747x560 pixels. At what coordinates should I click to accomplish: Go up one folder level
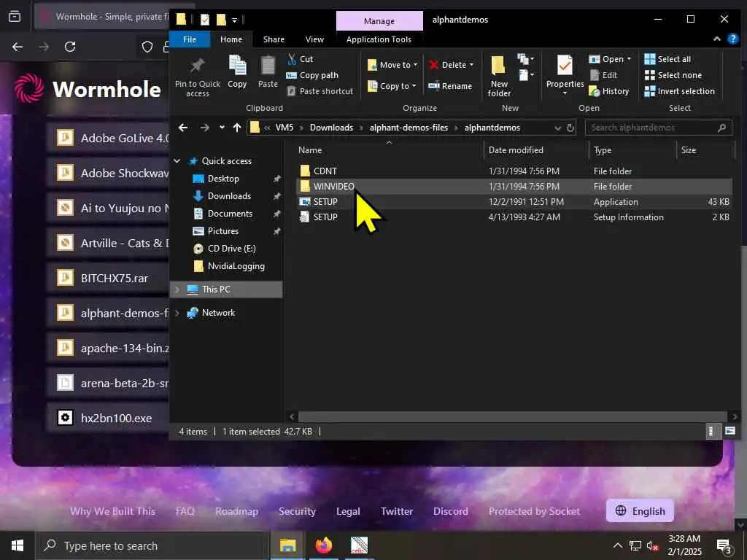(x=237, y=128)
